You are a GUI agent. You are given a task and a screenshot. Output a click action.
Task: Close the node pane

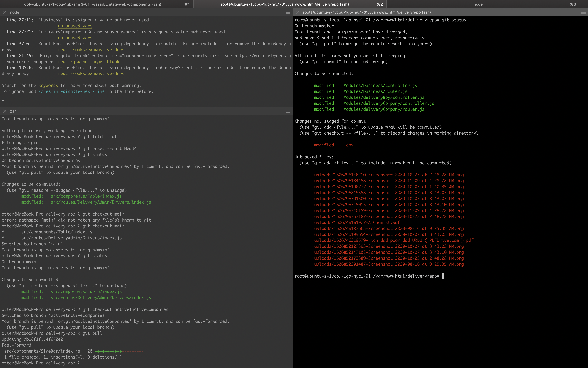[5, 12]
